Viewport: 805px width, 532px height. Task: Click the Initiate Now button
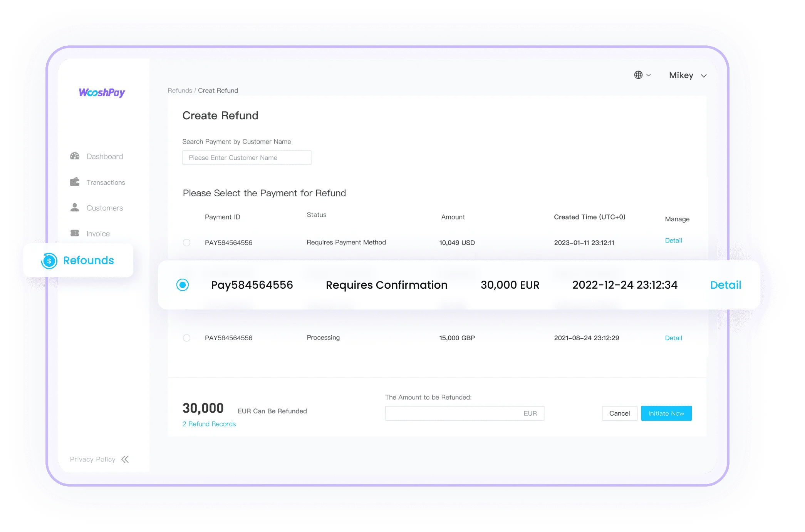[666, 413]
